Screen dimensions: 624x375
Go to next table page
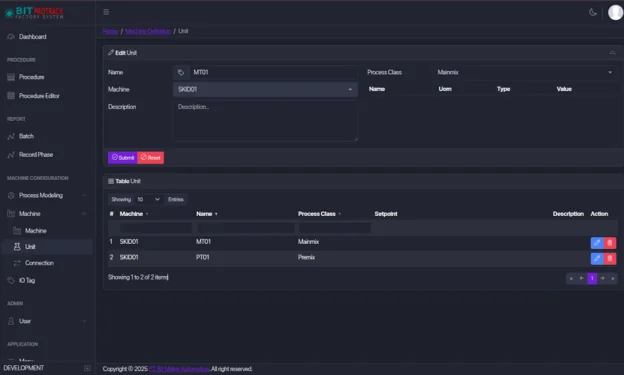click(x=603, y=278)
